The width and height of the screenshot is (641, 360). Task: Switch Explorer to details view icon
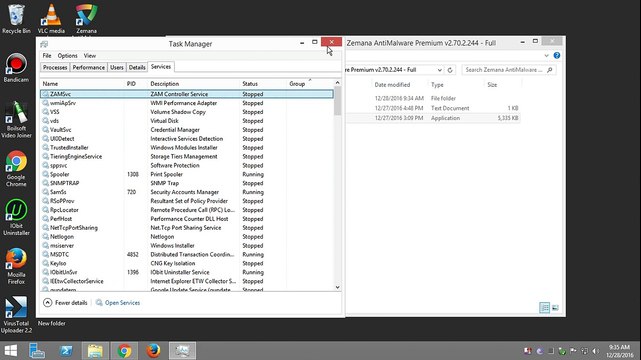tap(544, 308)
